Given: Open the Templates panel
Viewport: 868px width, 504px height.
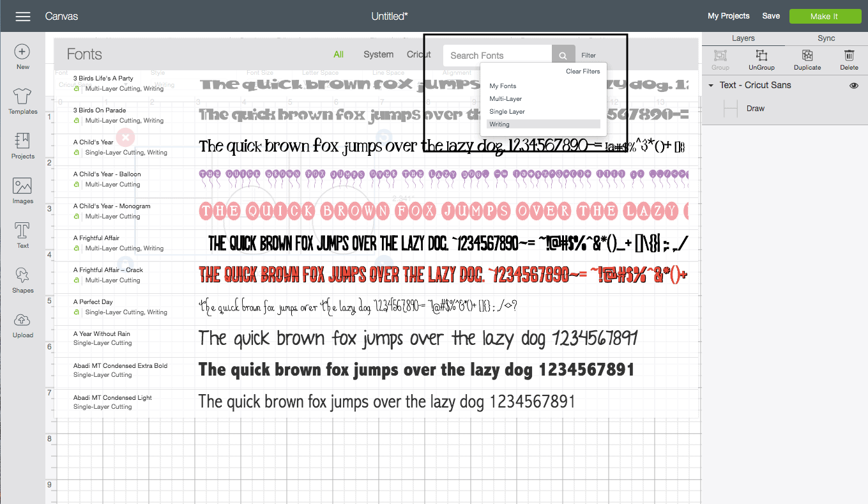Looking at the screenshot, I should point(22,97).
